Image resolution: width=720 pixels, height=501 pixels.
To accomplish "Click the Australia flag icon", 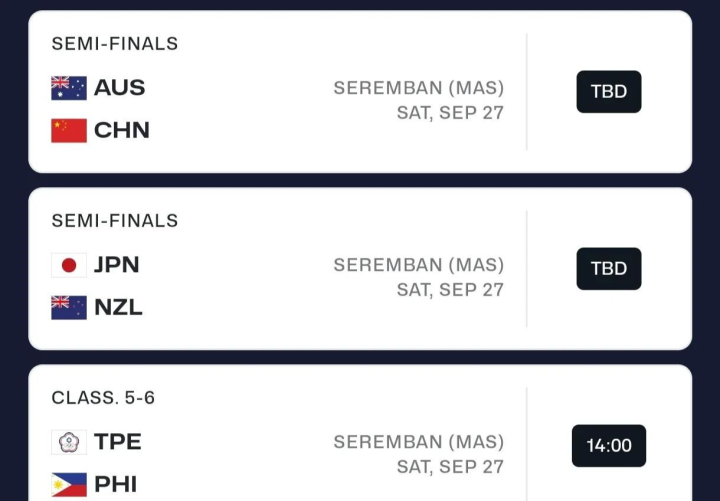I will coord(69,88).
